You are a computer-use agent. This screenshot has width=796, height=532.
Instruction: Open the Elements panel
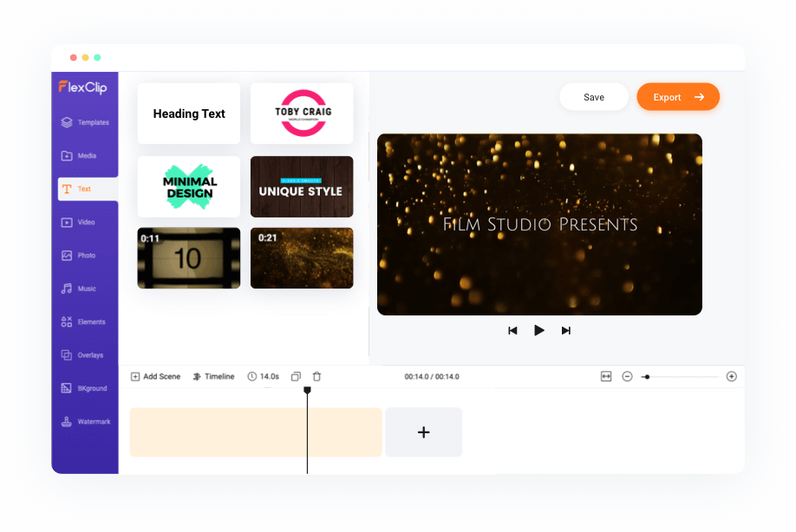(85, 321)
